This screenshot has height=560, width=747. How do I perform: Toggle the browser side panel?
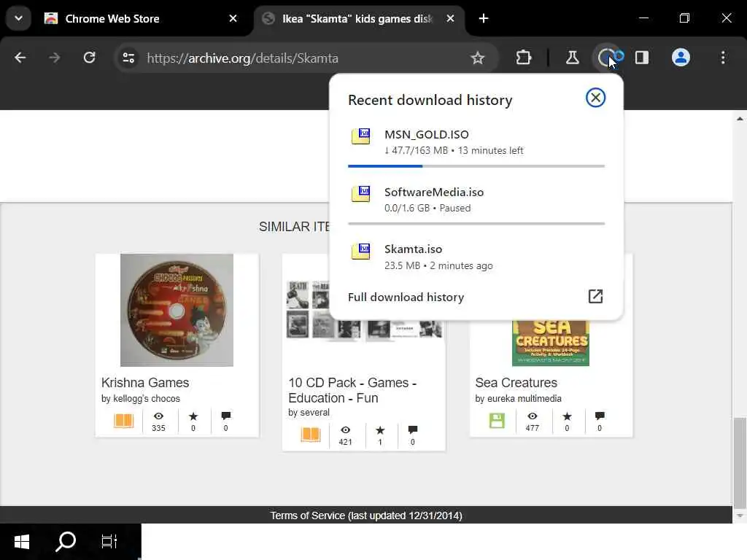[642, 58]
